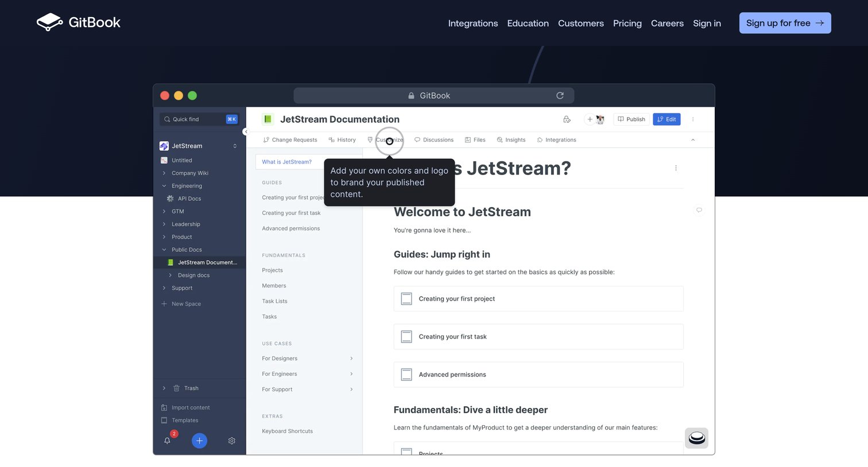Select the What is JetStream? page
Screen dimensions: 868x467
pyautogui.click(x=287, y=162)
